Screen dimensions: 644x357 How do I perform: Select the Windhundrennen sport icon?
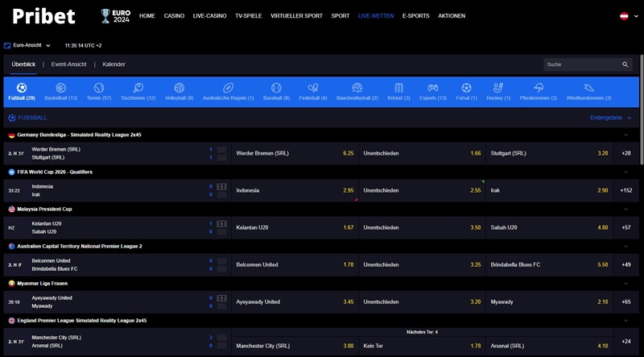click(x=588, y=88)
